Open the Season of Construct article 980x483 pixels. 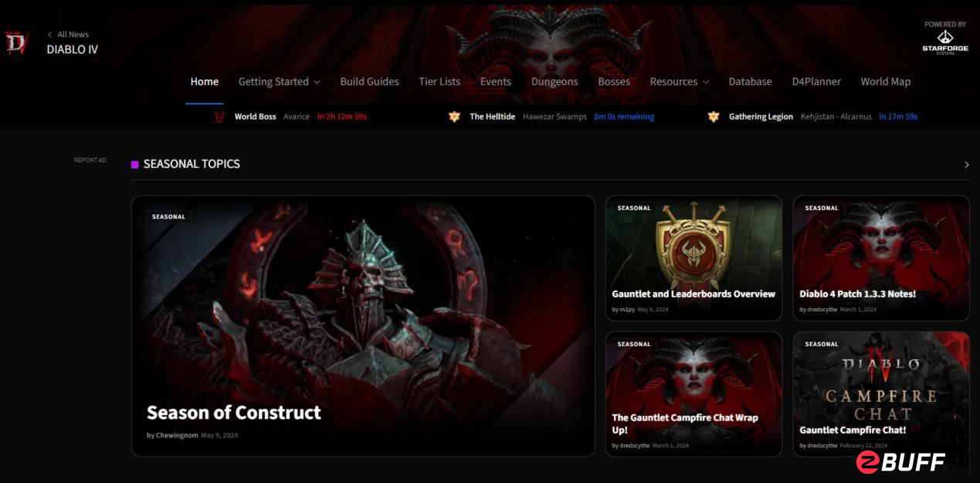tap(363, 325)
